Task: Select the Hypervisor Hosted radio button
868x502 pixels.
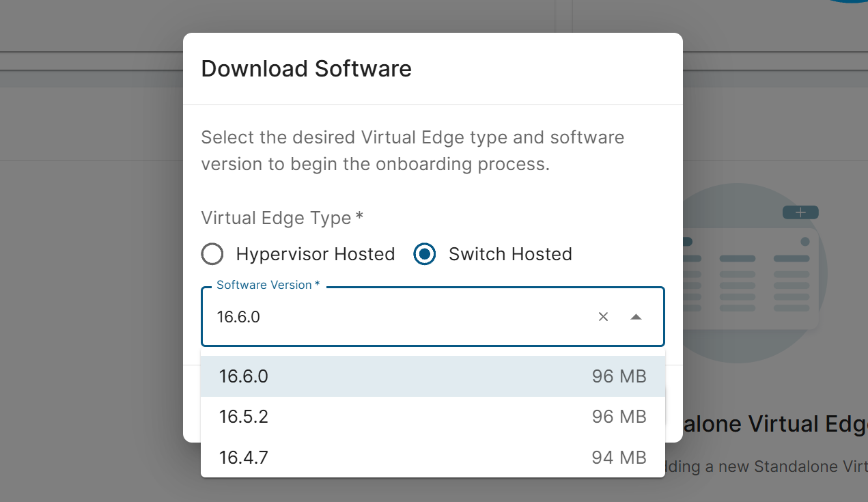Action: (x=212, y=254)
